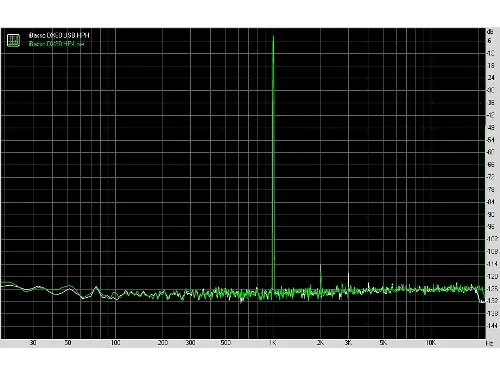Click the -144 dB scale label
Screen dimensions: 500x375
click(x=492, y=325)
